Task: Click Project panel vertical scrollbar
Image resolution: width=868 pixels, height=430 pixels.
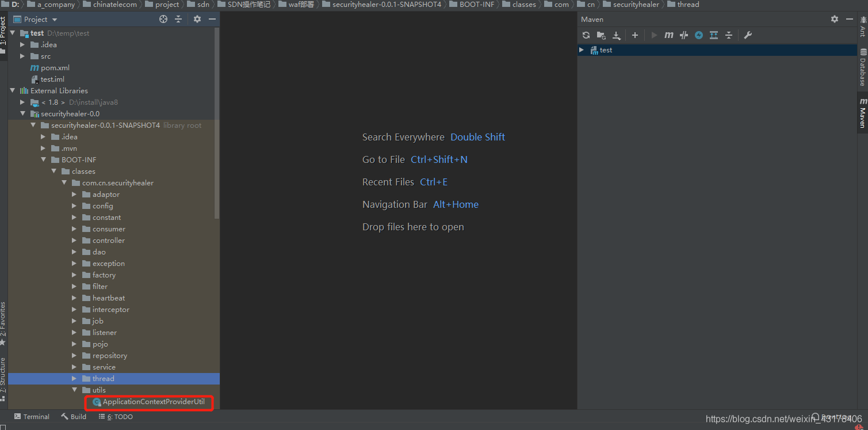Action: tap(217, 124)
